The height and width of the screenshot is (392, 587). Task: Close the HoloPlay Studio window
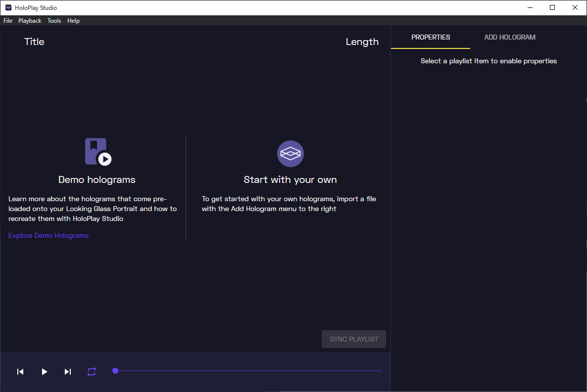[x=575, y=7]
